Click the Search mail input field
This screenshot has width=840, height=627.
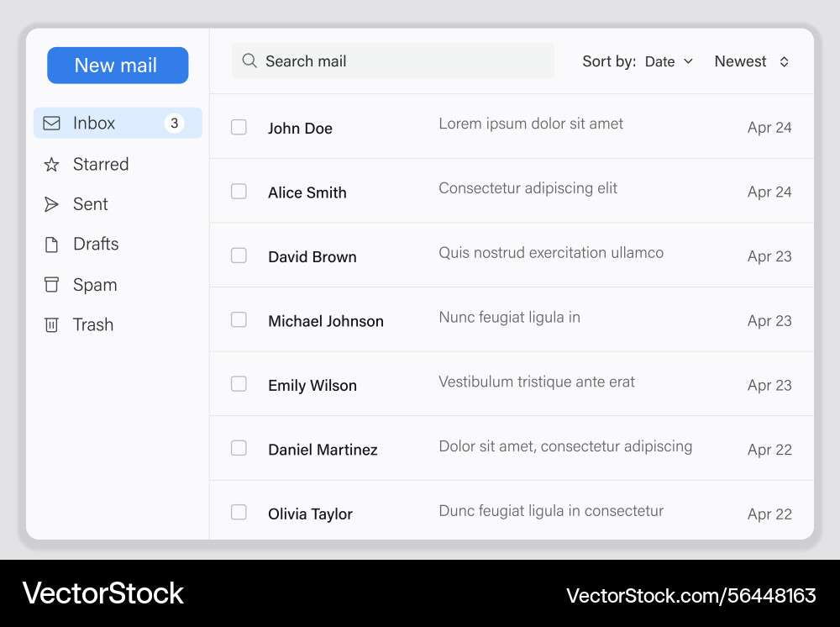coord(393,61)
